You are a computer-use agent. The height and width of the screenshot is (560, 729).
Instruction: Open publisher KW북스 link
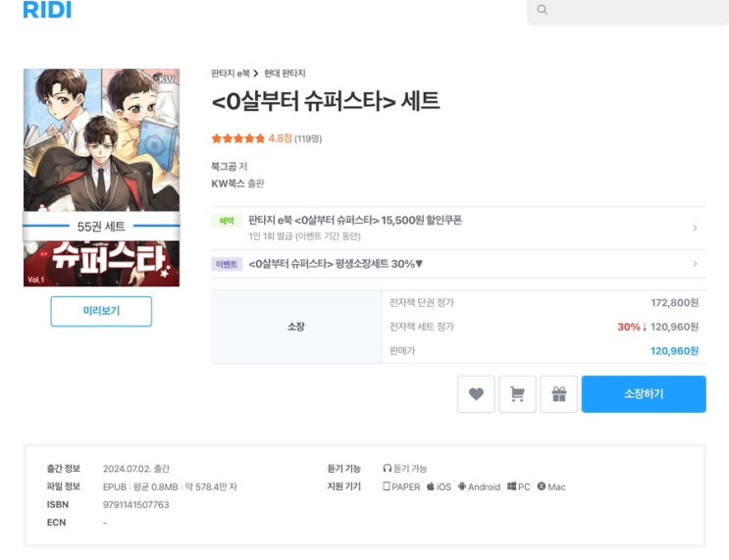coord(228,183)
